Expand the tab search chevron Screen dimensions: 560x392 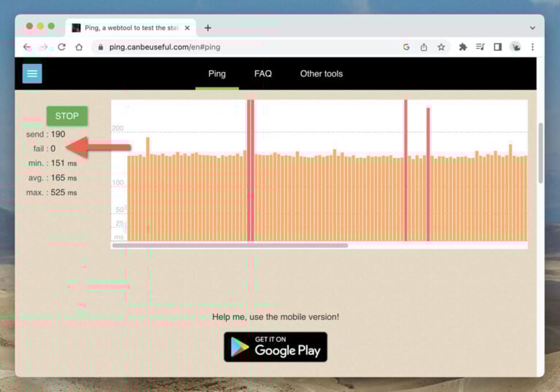532,28
